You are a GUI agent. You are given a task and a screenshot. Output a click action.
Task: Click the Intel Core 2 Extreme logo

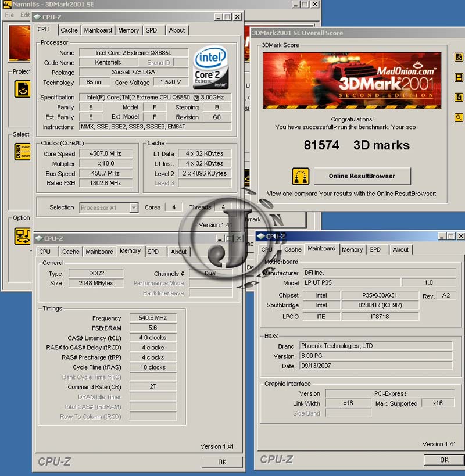click(210, 67)
